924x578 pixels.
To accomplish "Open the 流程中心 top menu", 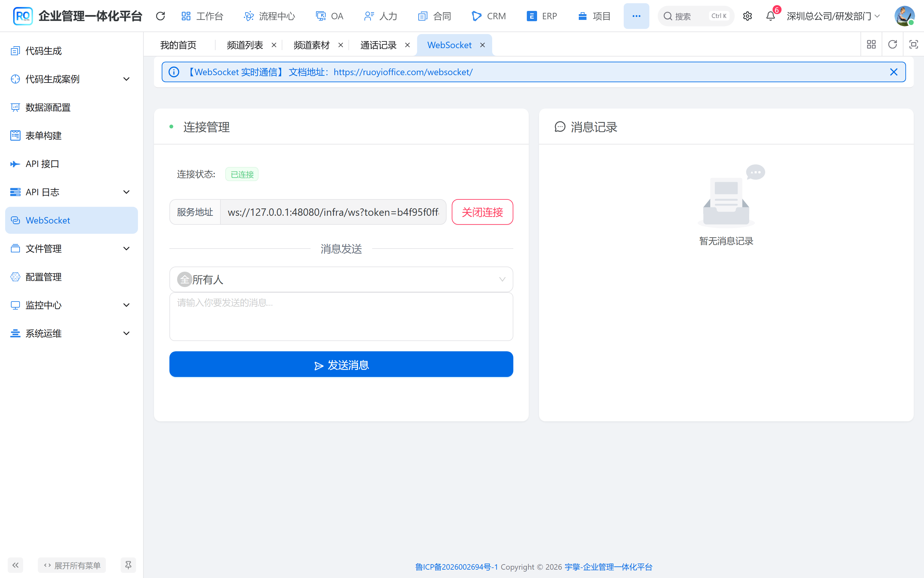I will tap(269, 16).
